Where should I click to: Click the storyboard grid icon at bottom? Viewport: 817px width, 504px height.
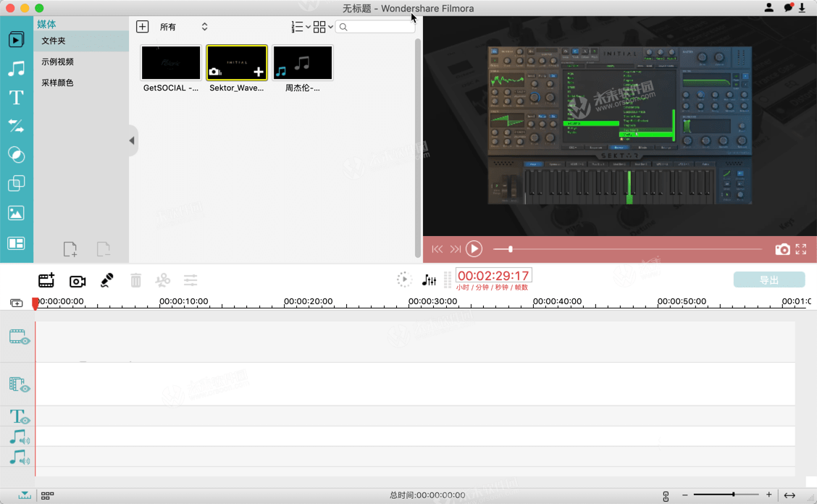point(47,495)
